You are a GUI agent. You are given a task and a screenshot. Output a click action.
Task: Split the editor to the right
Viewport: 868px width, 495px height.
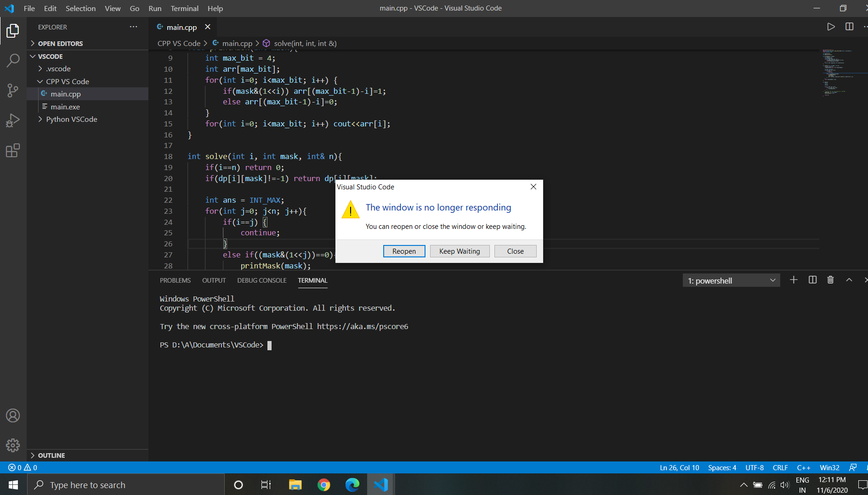click(849, 27)
